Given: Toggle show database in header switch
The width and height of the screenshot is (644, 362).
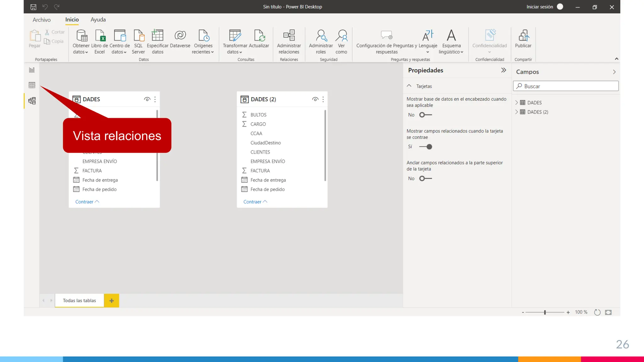Looking at the screenshot, I should (425, 115).
